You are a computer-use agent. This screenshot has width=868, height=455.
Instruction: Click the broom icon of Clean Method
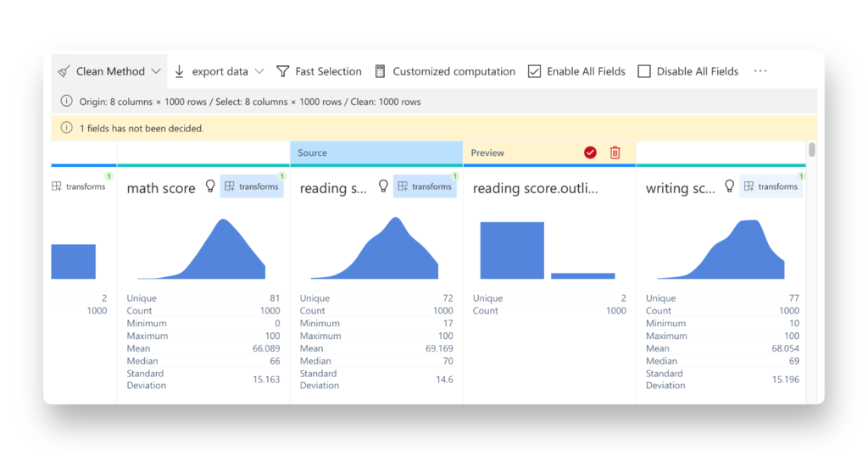pos(64,71)
